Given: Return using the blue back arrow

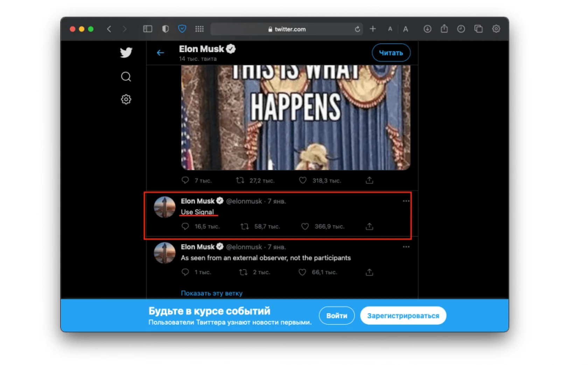Looking at the screenshot, I should [160, 53].
